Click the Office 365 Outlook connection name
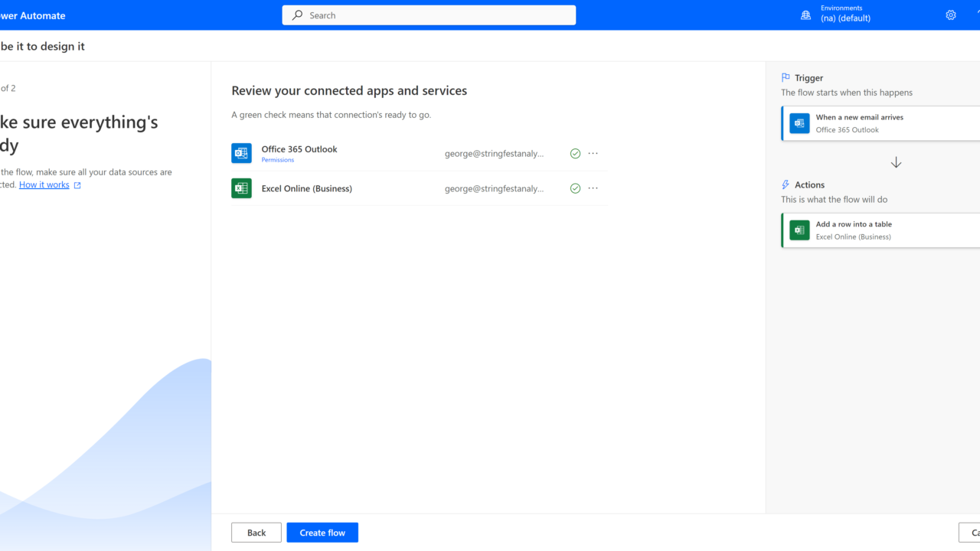980x551 pixels. click(x=299, y=149)
